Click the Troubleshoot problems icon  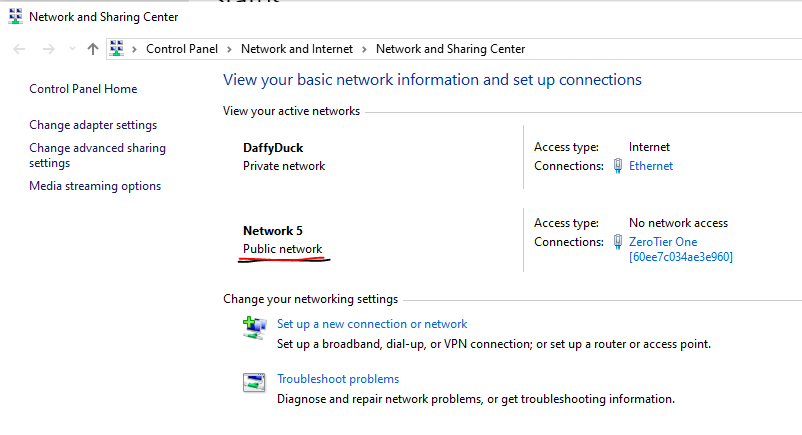pos(254,382)
